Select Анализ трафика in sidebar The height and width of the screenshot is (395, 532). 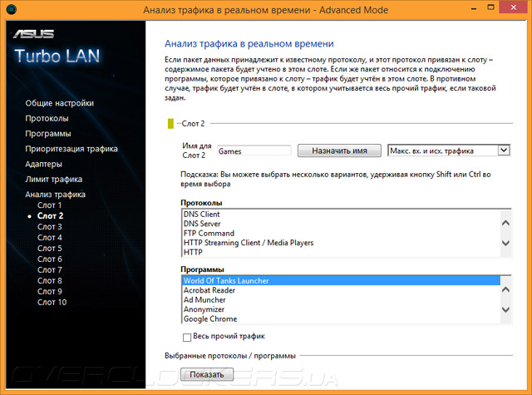[56, 194]
